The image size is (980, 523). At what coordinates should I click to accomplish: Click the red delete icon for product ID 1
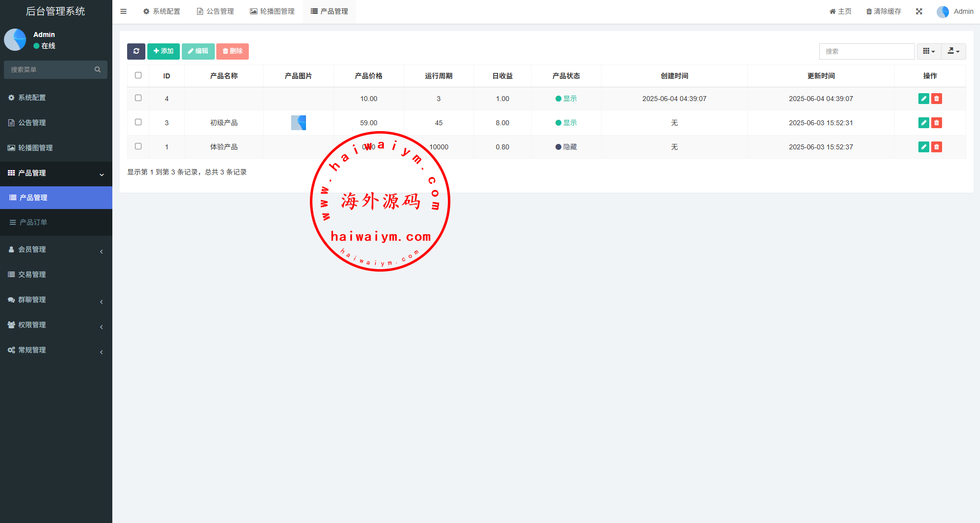tap(937, 147)
